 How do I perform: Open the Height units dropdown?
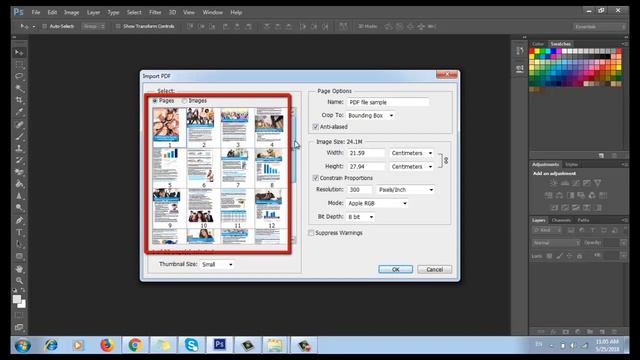(x=411, y=167)
